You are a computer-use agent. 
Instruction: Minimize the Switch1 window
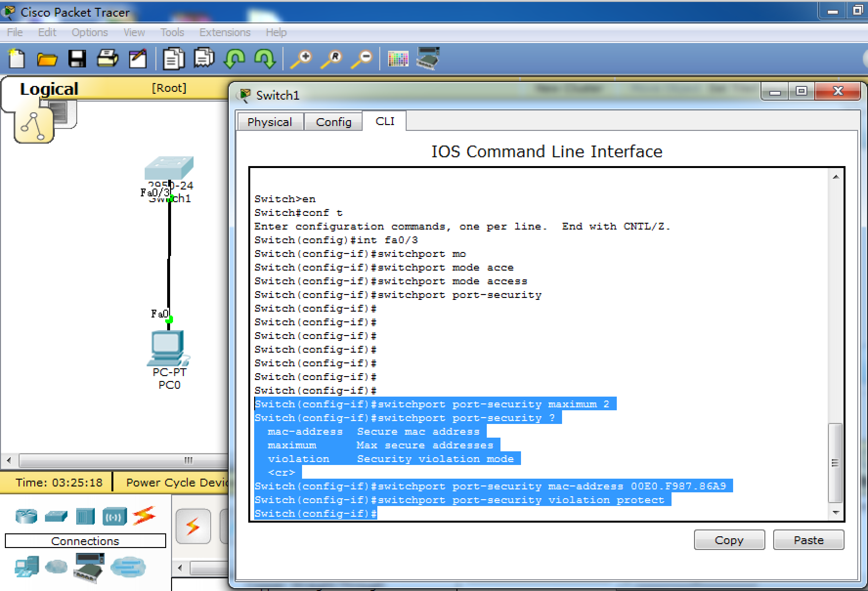point(775,91)
